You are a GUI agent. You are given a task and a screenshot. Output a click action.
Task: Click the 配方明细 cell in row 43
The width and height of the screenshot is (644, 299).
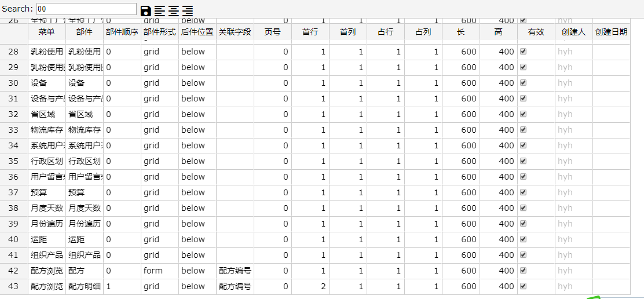(x=85, y=286)
